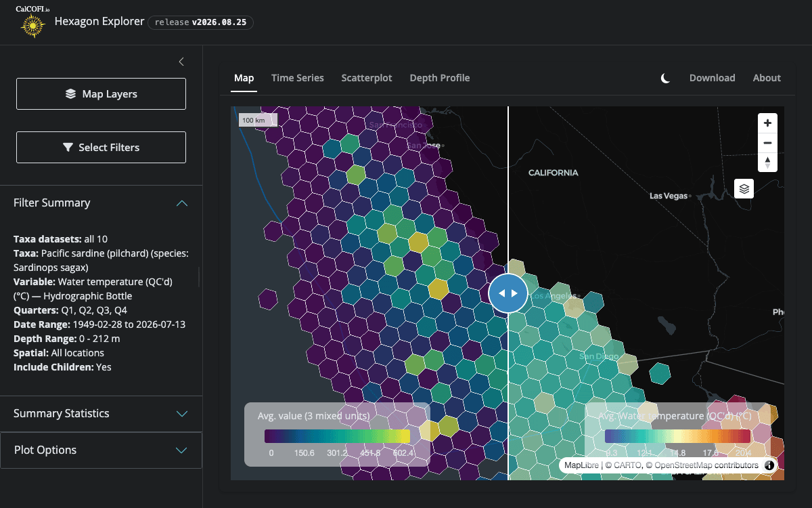The image size is (812, 508).
Task: Open the Map Layers panel
Action: [101, 94]
